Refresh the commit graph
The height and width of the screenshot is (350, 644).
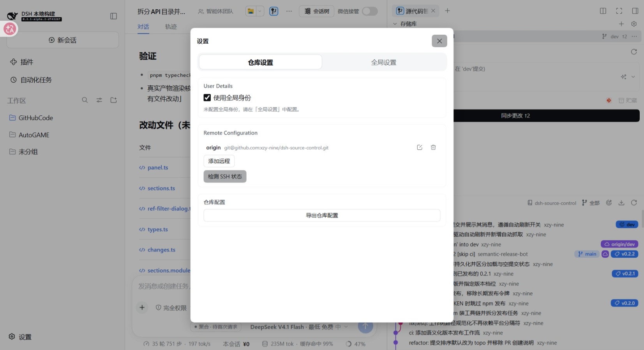(634, 203)
